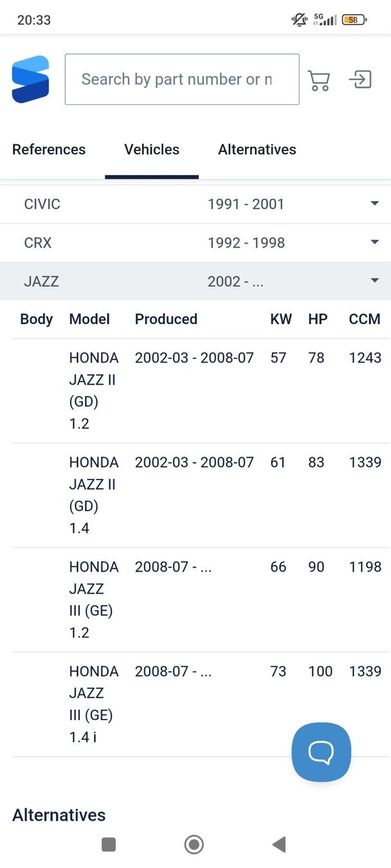This screenshot has height=868, width=391.
Task: Open the chat support bubble
Action: (x=321, y=752)
